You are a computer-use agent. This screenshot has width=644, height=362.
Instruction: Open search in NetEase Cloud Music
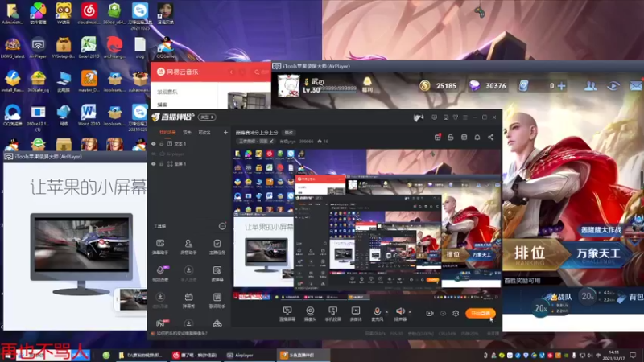(x=257, y=72)
